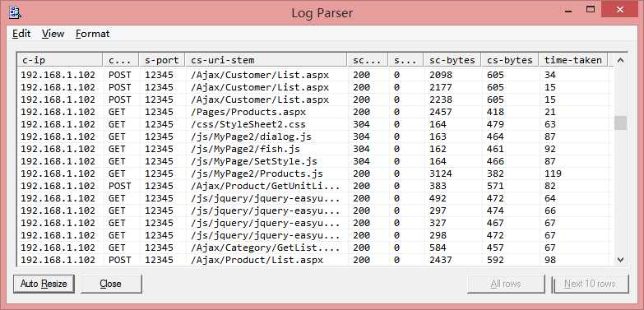Click the sc-bytes value 2098
644x310 pixels.
pyautogui.click(x=441, y=75)
